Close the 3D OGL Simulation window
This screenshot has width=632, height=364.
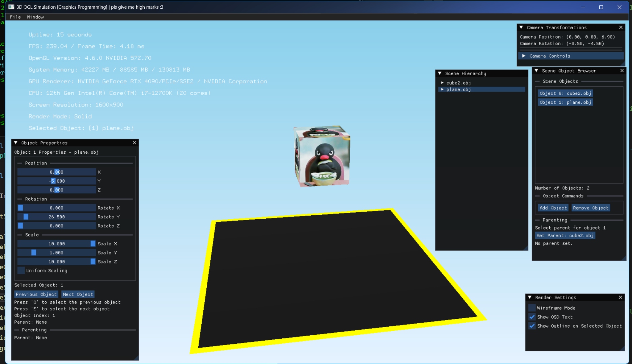coord(620,7)
